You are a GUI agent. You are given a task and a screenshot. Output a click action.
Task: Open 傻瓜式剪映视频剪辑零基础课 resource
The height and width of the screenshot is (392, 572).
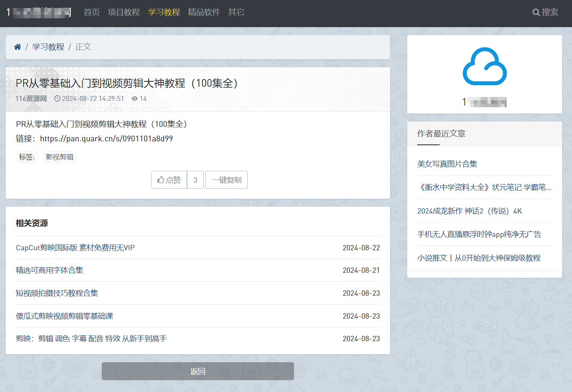(64, 316)
